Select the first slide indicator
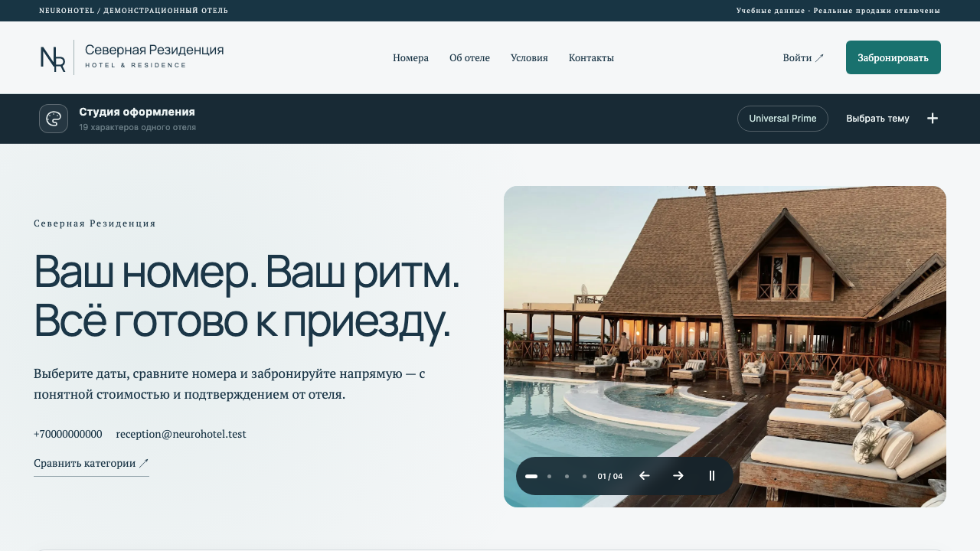Screen dimensions: 980x551 click(x=531, y=476)
